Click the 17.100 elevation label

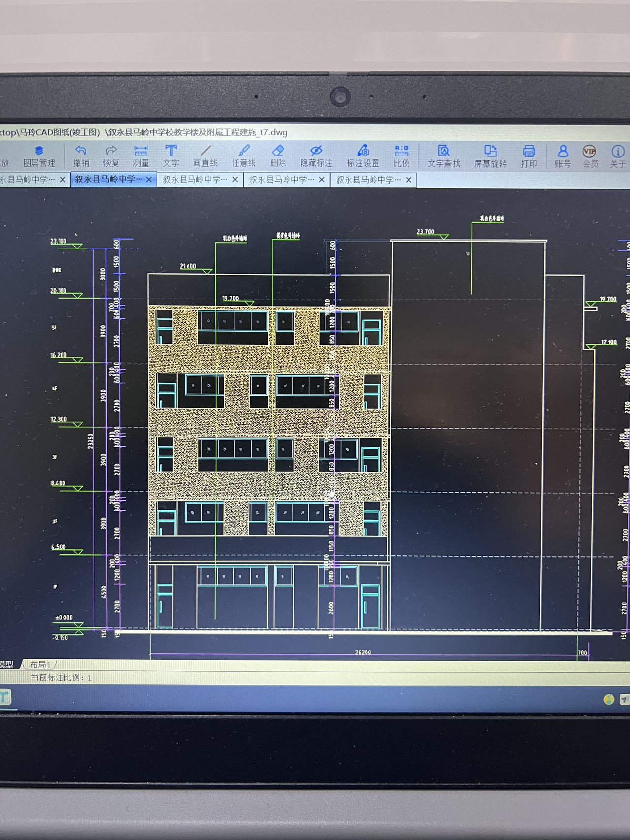609,342
